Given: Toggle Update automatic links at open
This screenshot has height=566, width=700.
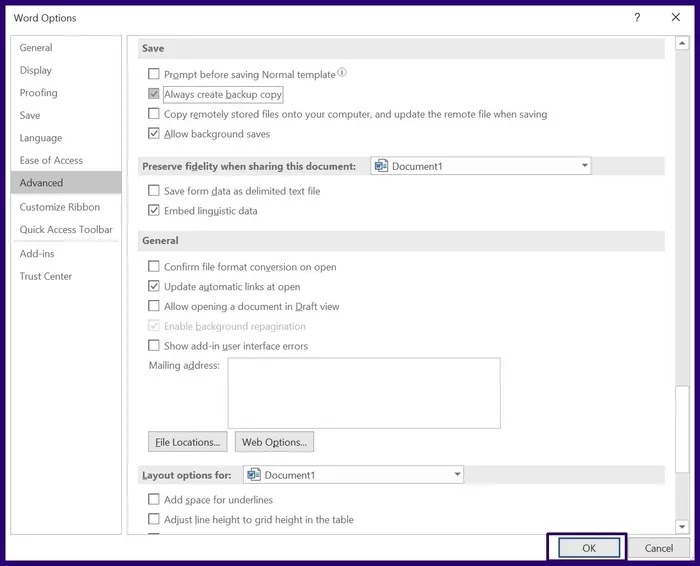Looking at the screenshot, I should 154,286.
